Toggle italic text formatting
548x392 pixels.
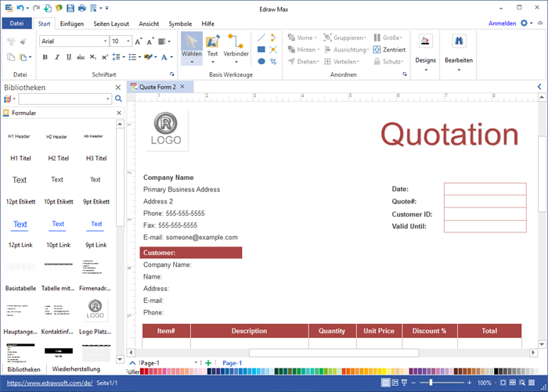tap(57, 57)
